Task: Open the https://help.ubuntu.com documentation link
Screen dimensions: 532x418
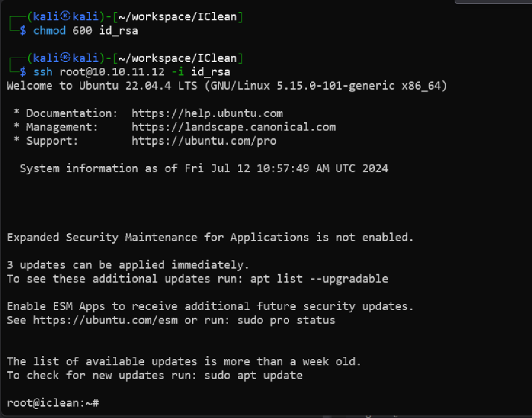Action: coord(207,114)
